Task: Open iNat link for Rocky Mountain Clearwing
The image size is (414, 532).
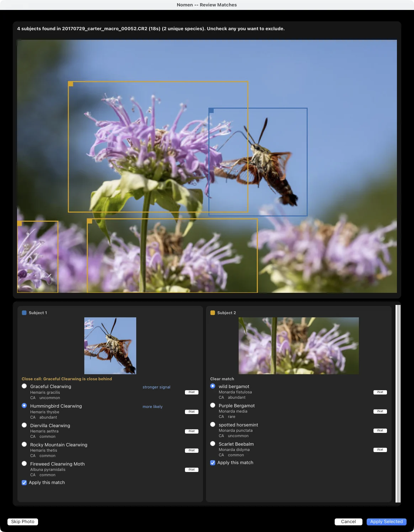Action: (x=192, y=451)
